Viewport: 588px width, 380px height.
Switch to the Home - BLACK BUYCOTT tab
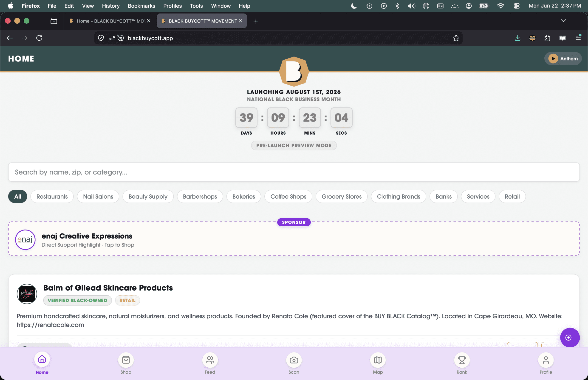tap(110, 21)
